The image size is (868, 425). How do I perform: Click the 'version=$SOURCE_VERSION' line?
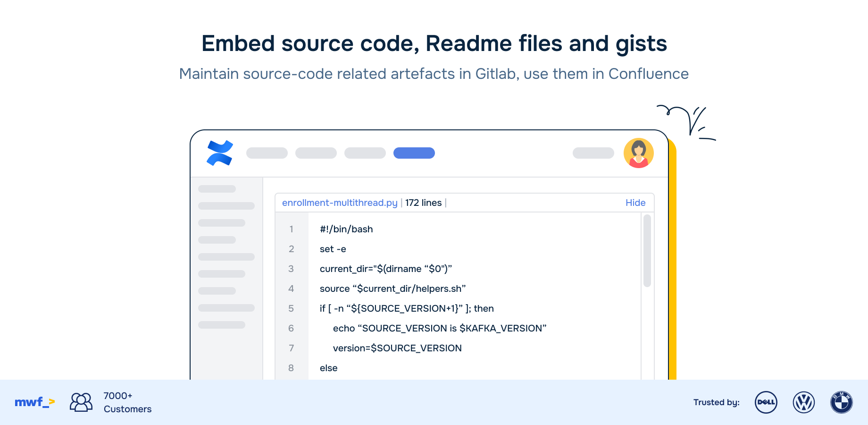point(397,348)
